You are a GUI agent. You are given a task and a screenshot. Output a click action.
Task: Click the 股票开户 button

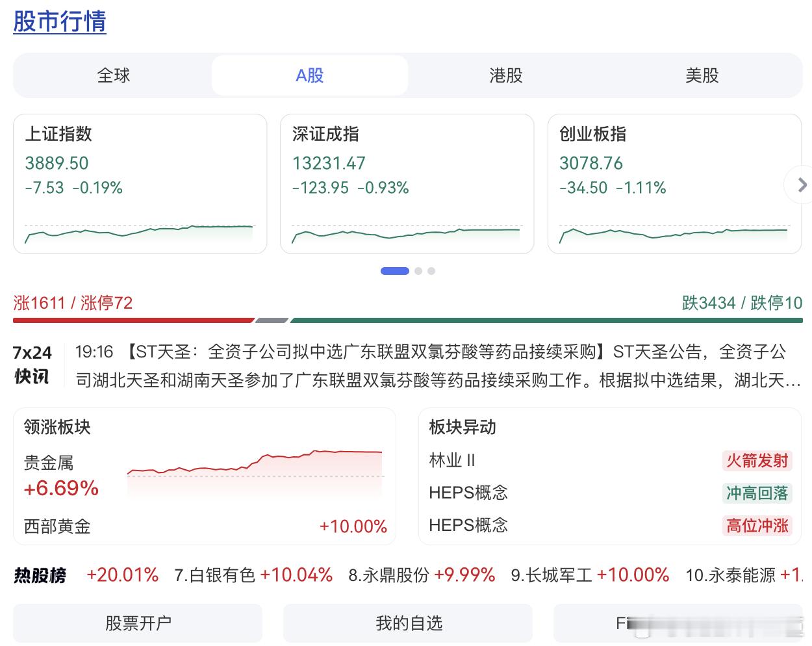coord(138,623)
